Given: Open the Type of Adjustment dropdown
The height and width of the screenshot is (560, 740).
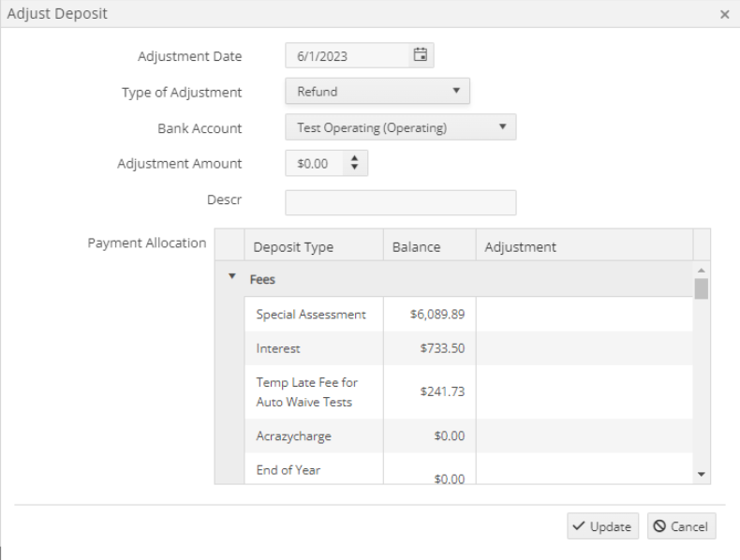Looking at the screenshot, I should (377, 91).
